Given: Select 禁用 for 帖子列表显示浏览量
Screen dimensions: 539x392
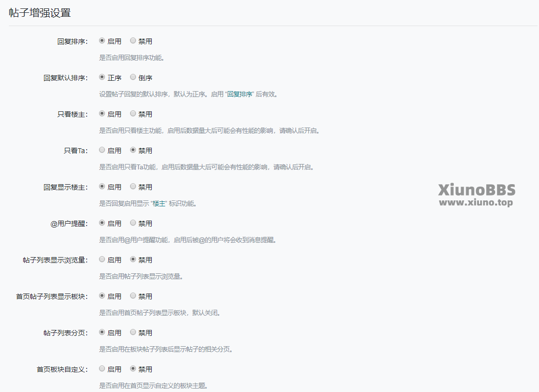Looking at the screenshot, I should point(133,260).
